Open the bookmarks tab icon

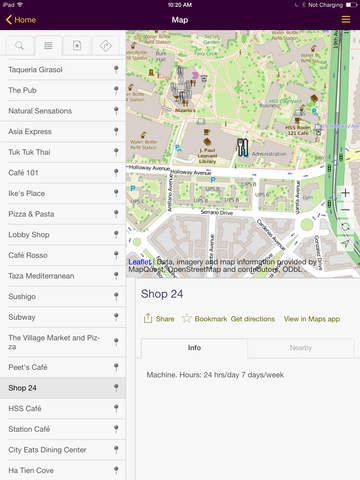[77, 45]
